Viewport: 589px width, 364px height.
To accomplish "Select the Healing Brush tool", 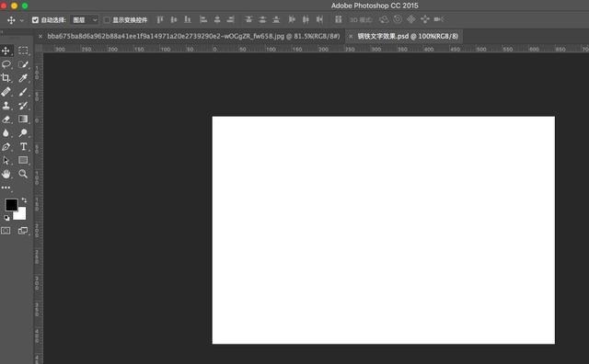I will pos(6,92).
